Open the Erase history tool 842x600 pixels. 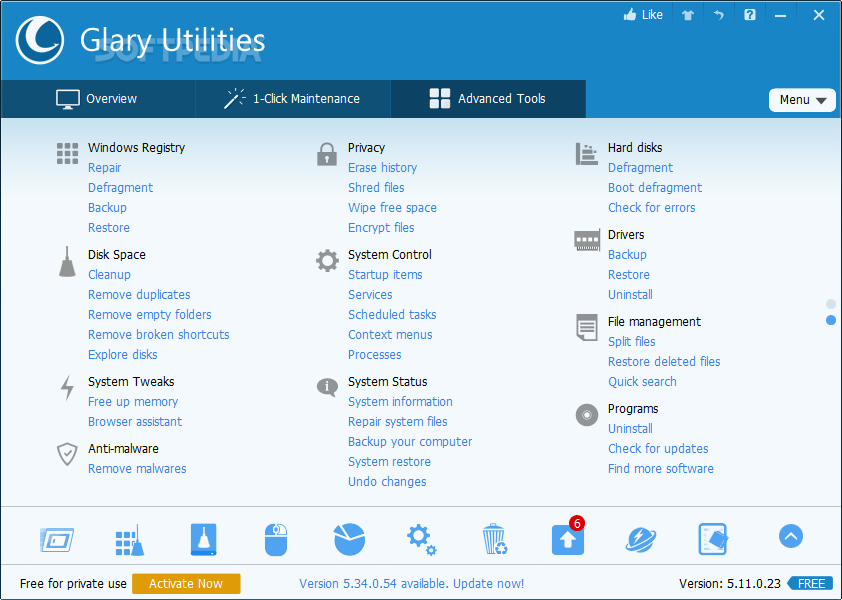point(380,167)
